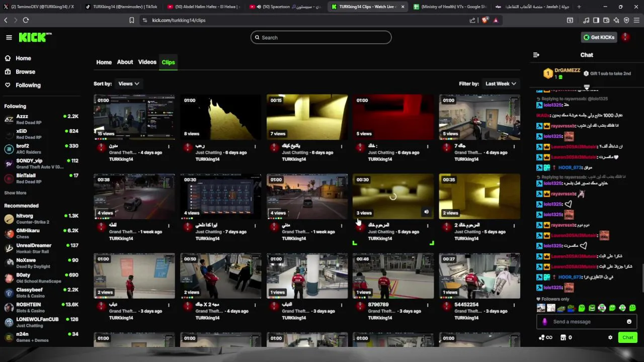
Task: Open Brave Wallet icon
Action: [x=606, y=20]
